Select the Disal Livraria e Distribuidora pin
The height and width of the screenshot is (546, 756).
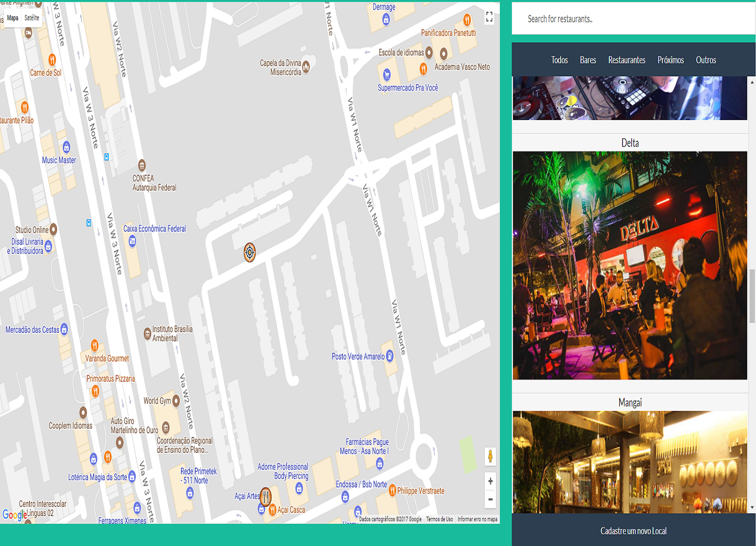(x=48, y=246)
